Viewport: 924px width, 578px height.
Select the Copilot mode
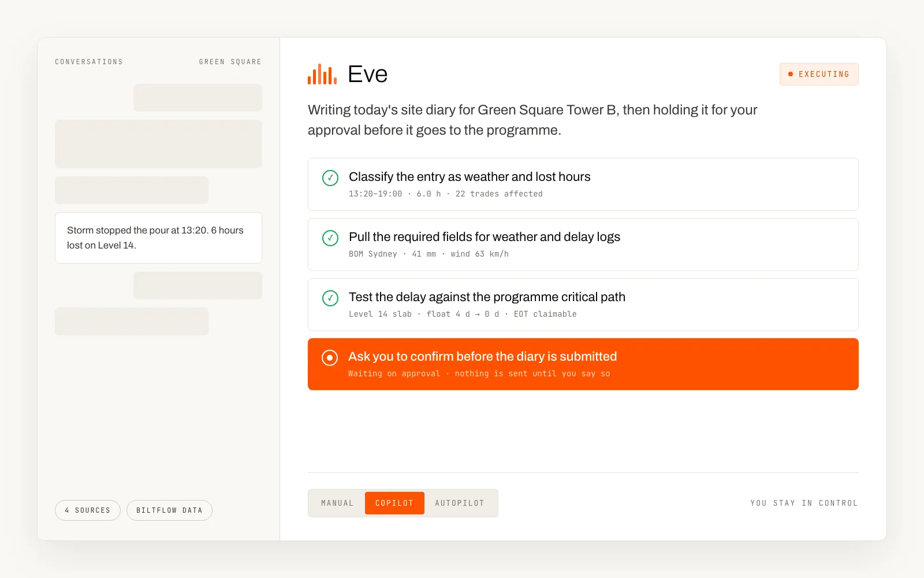tap(394, 503)
